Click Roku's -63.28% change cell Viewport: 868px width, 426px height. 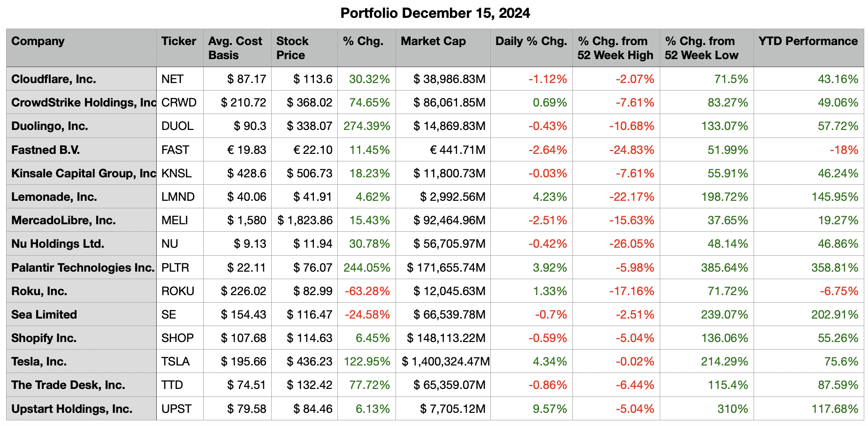[367, 291]
